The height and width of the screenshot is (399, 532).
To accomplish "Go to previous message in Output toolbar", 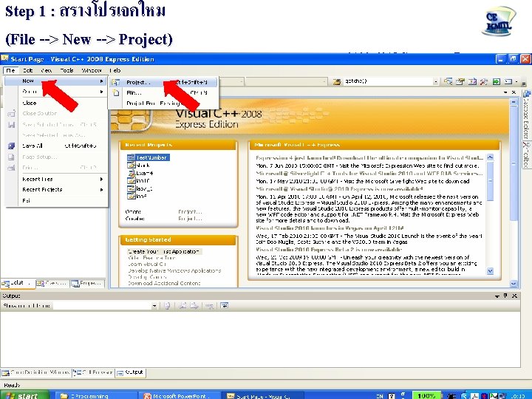I will point(183,306).
